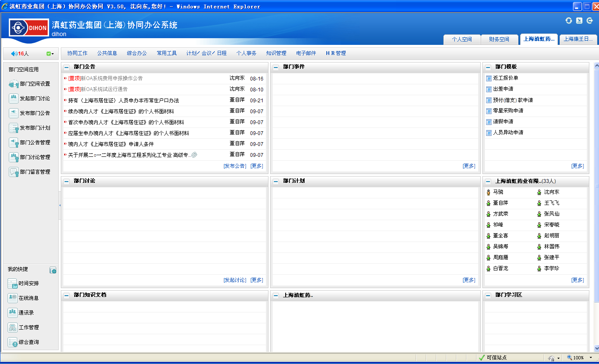Collapse the 部门模板 panel
599x364 pixels.
coord(488,67)
